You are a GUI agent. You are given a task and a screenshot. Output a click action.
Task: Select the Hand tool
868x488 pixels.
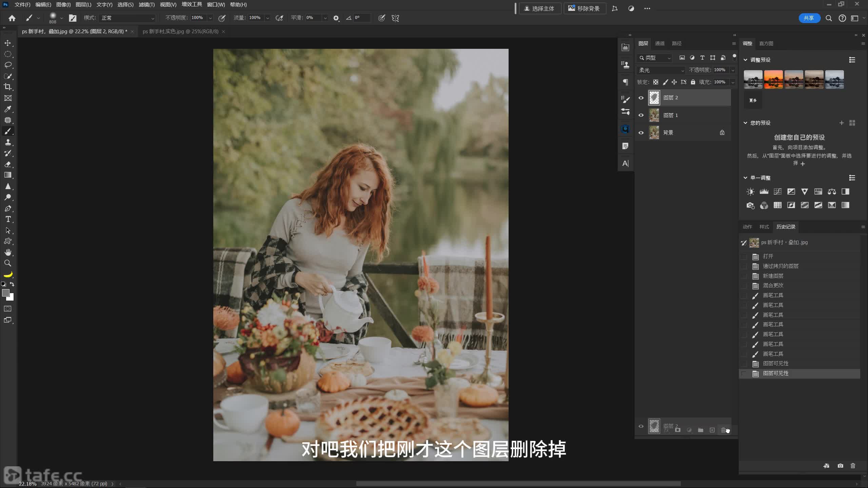[8, 252]
